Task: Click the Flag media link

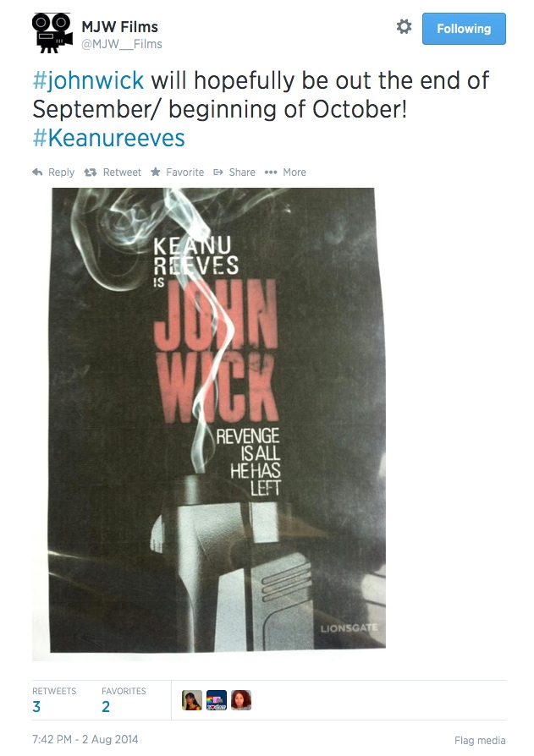Action: pos(480,740)
